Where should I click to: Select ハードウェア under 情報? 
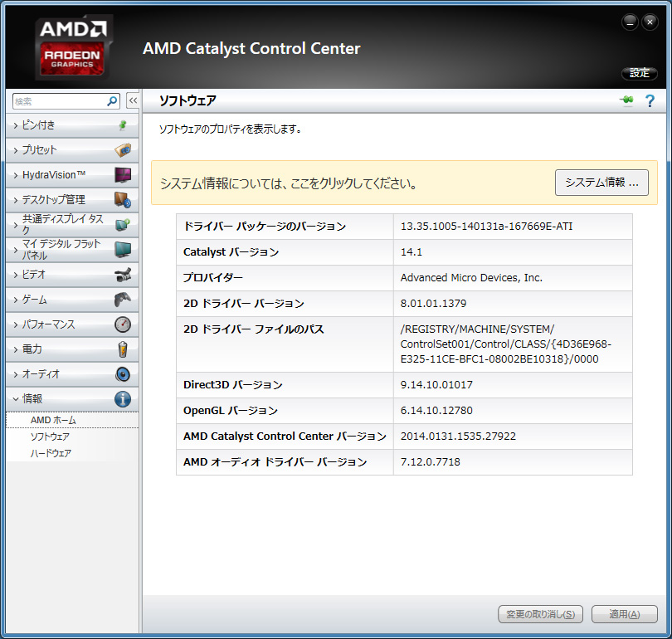coord(51,453)
